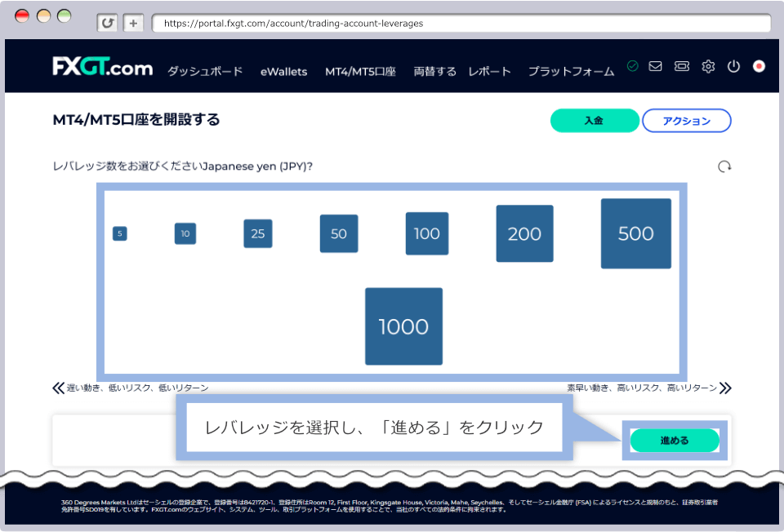Select leverage 500
Viewport: 784px width, 532px height.
point(635,233)
